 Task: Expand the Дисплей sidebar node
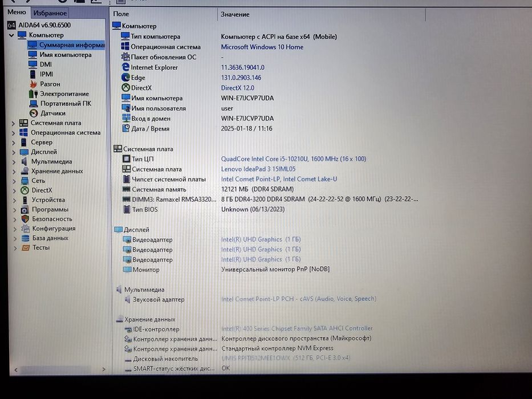(14, 152)
